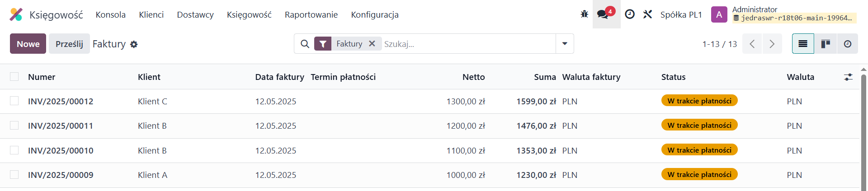
Task: Toggle the select-all header checkbox
Action: pos(14,77)
